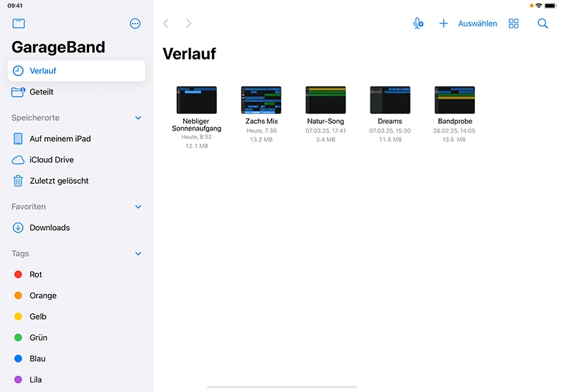Click the Dreams file name

(x=390, y=121)
